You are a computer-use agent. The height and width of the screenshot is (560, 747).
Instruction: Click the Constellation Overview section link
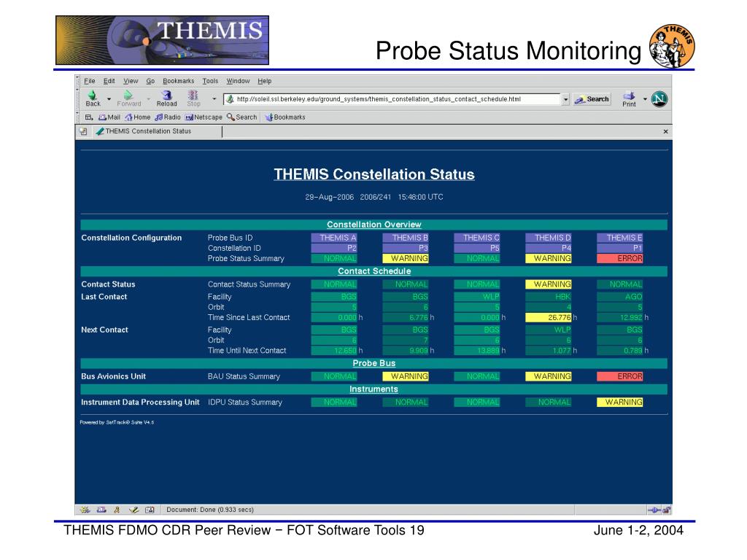tap(373, 225)
